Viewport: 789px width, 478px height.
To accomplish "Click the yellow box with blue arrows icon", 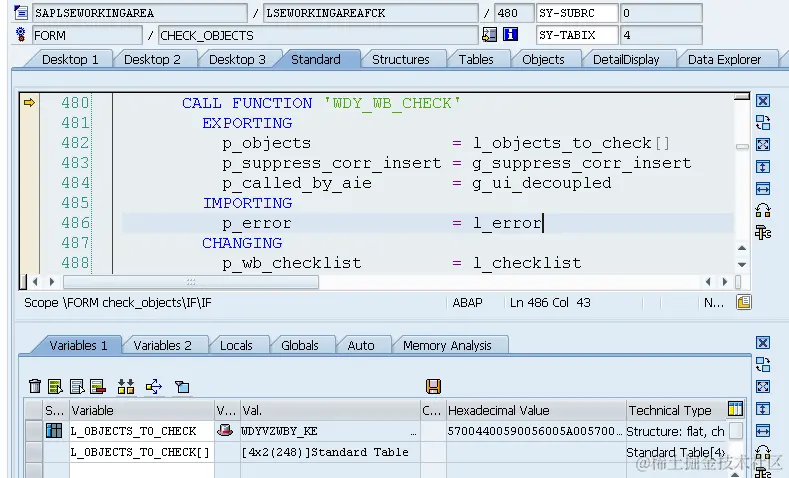I will [153, 386].
